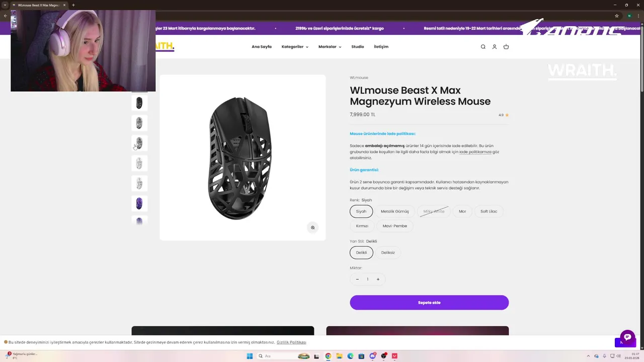Viewport: 644px width, 362px height.
Task: Open the shopping cart icon
Action: (506, 47)
